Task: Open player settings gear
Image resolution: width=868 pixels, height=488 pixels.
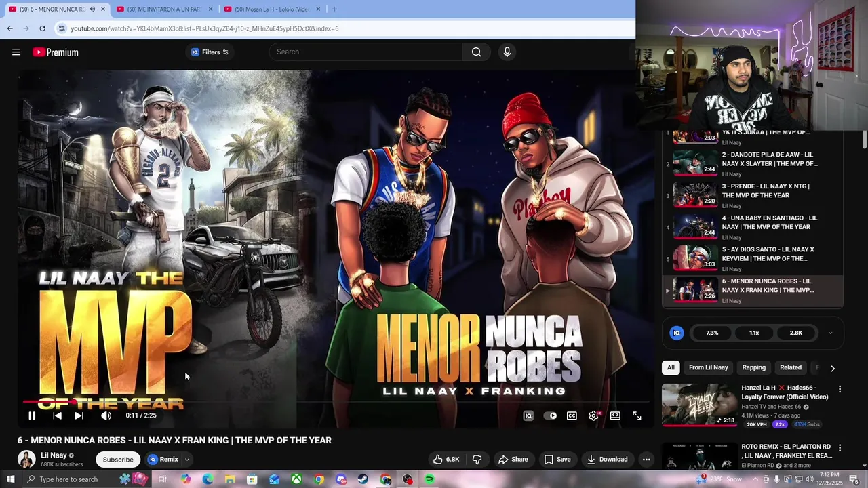Action: pyautogui.click(x=593, y=415)
